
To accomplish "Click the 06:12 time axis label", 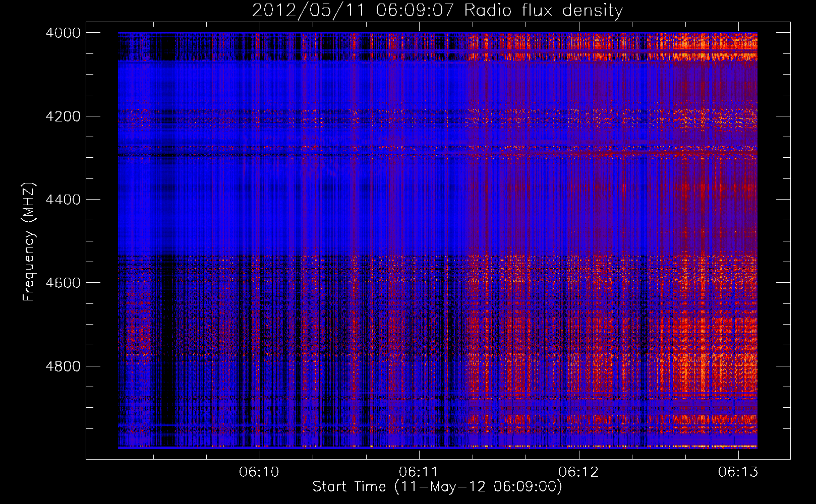I will coord(578,472).
